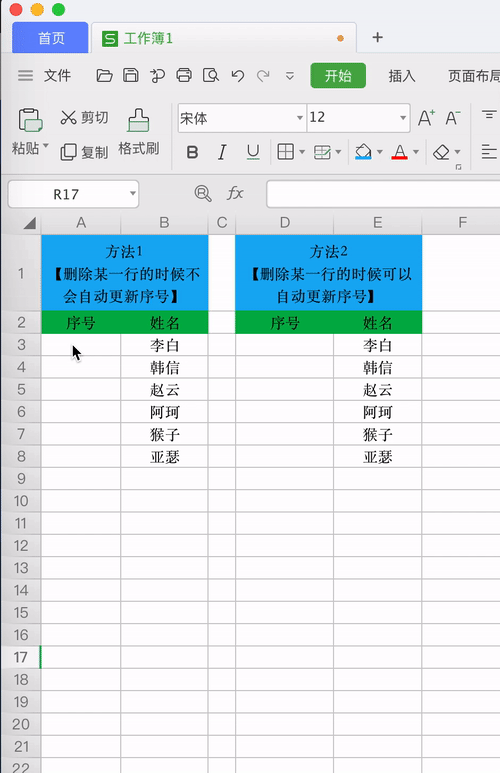Toggle italic formatting
The image size is (500, 773).
tap(222, 152)
